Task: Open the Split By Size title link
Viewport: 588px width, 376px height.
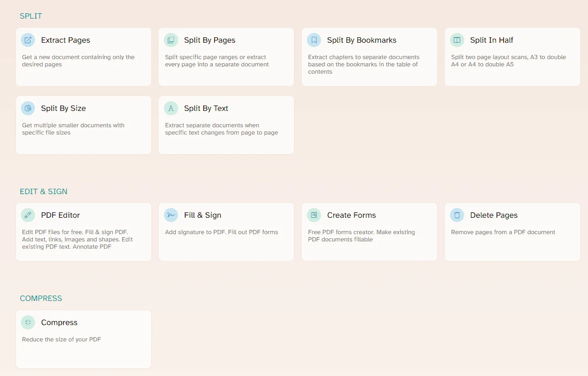Action: 63,108
